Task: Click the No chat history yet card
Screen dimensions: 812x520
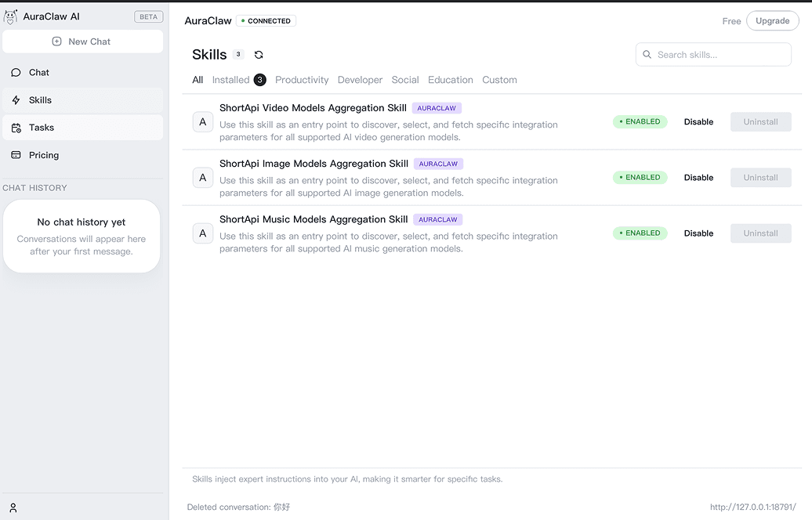Action: (x=82, y=237)
